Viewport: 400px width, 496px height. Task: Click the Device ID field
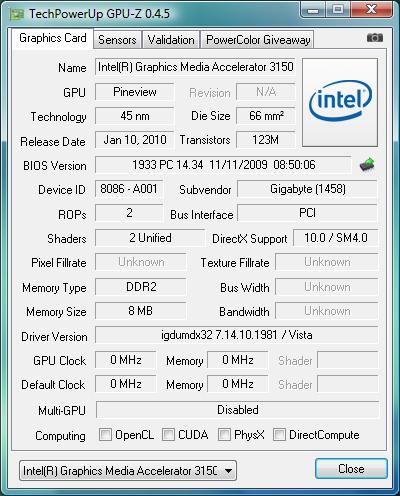(x=129, y=189)
